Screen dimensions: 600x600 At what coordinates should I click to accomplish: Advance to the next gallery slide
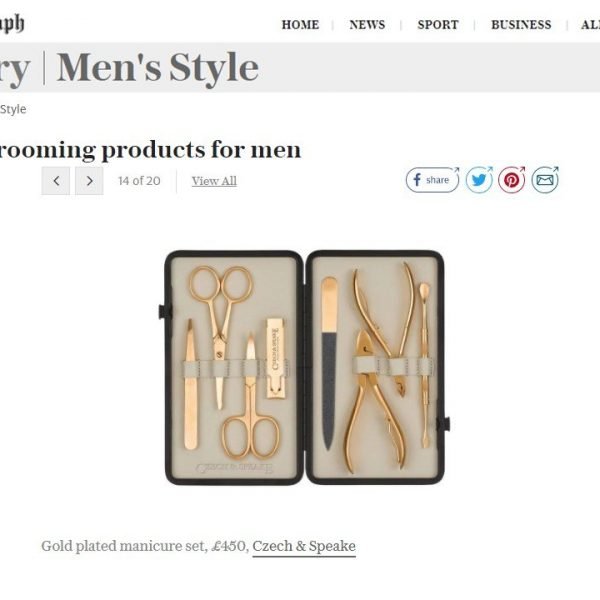pyautogui.click(x=89, y=181)
